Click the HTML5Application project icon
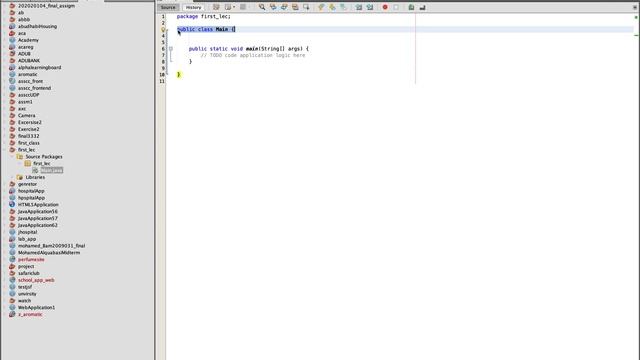 point(12,204)
